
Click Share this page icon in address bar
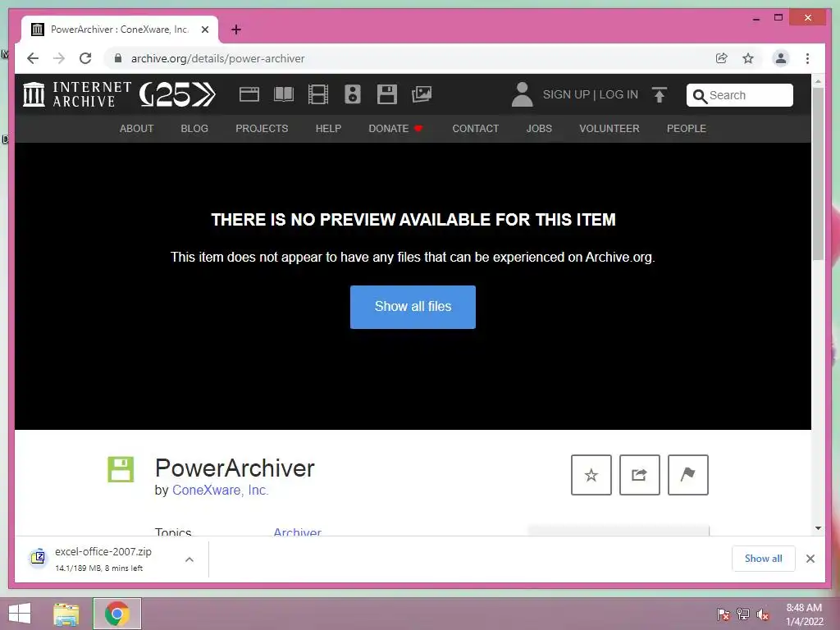722,58
